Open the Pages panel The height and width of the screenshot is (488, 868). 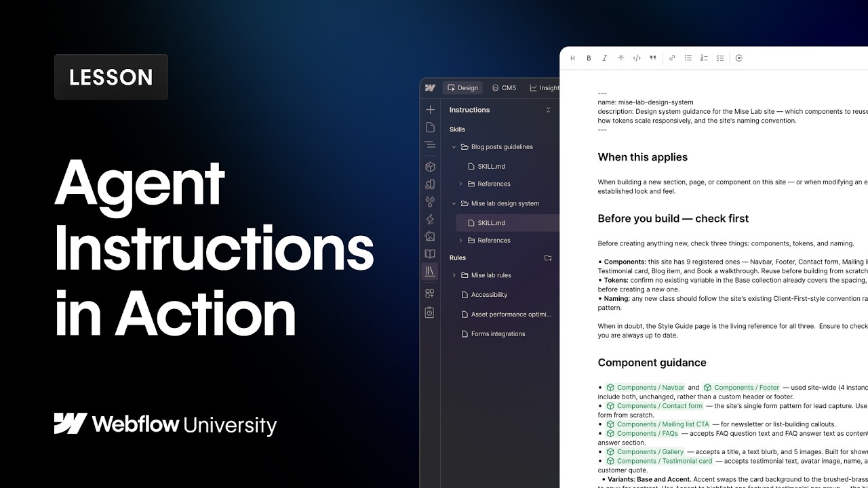430,127
